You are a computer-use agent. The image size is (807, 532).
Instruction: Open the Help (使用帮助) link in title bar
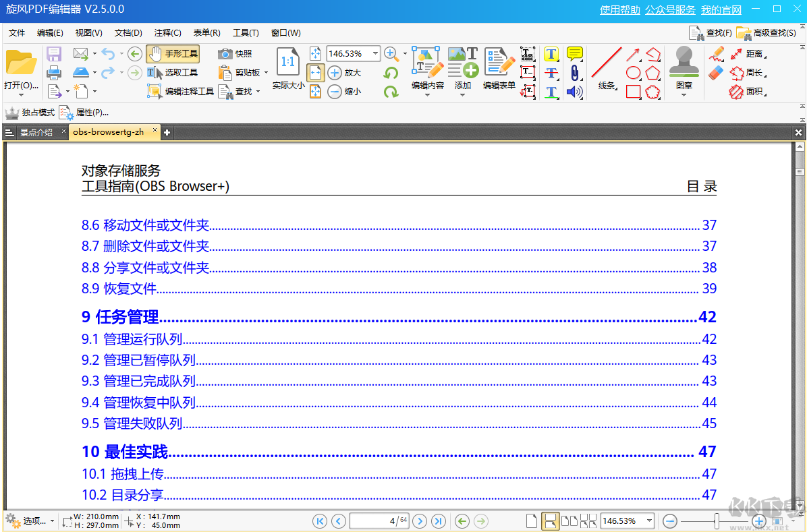(619, 10)
